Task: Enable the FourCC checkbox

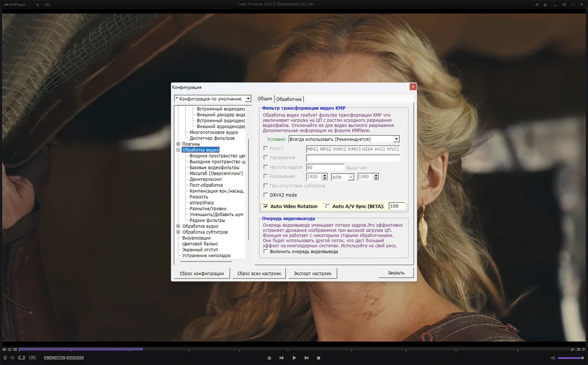Action: pos(266,148)
